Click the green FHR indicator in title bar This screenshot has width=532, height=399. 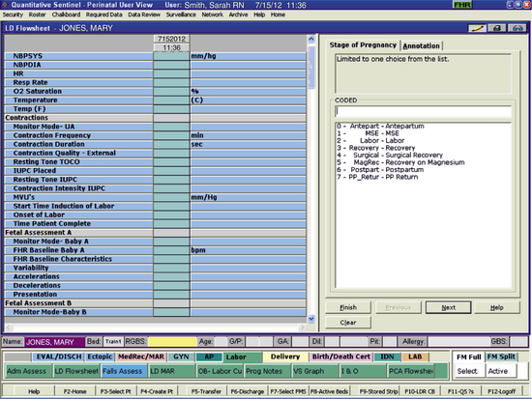(x=462, y=5)
